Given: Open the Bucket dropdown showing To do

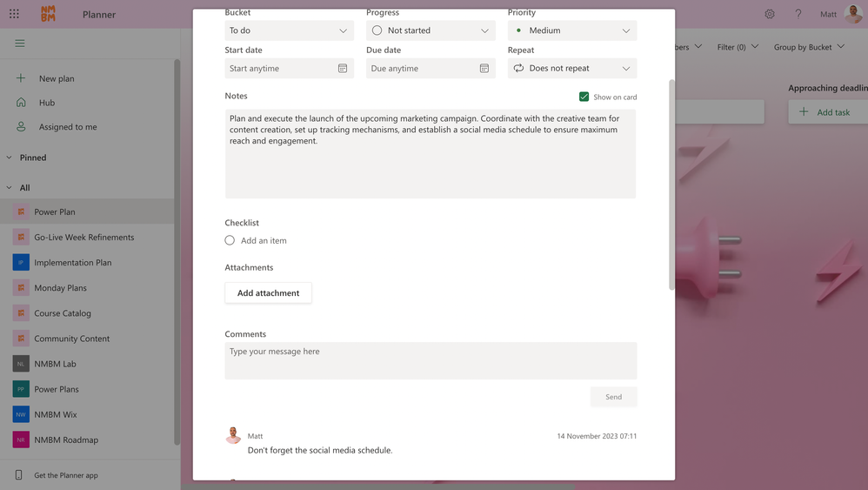Looking at the screenshot, I should tap(289, 30).
